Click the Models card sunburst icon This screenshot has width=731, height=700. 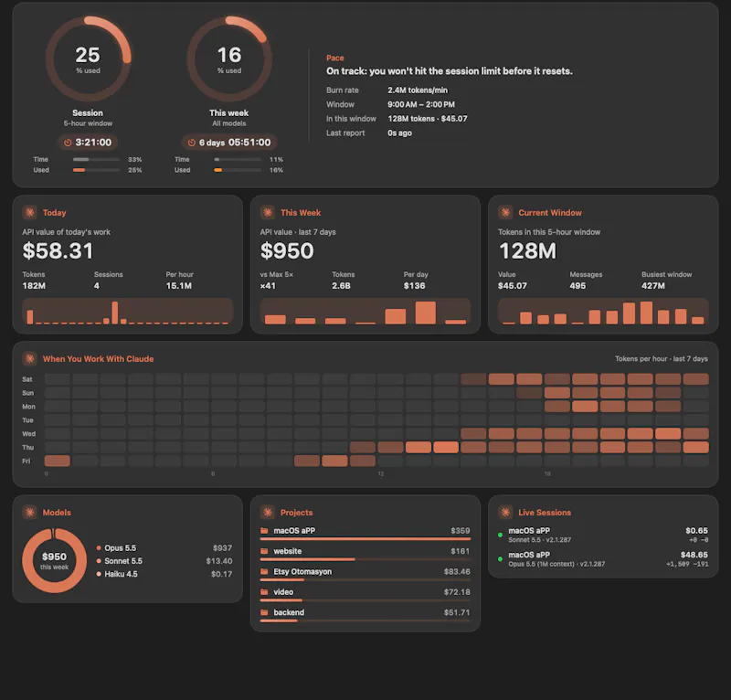coord(30,513)
